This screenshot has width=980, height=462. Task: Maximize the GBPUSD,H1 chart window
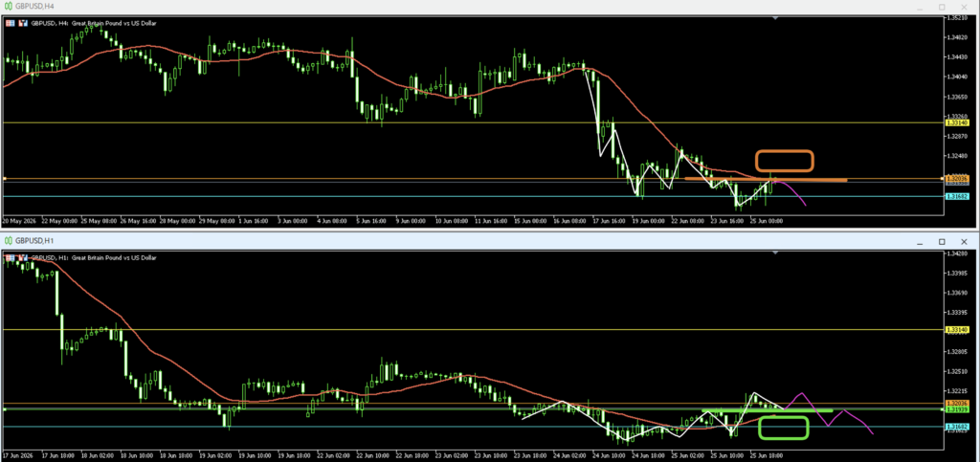point(942,241)
